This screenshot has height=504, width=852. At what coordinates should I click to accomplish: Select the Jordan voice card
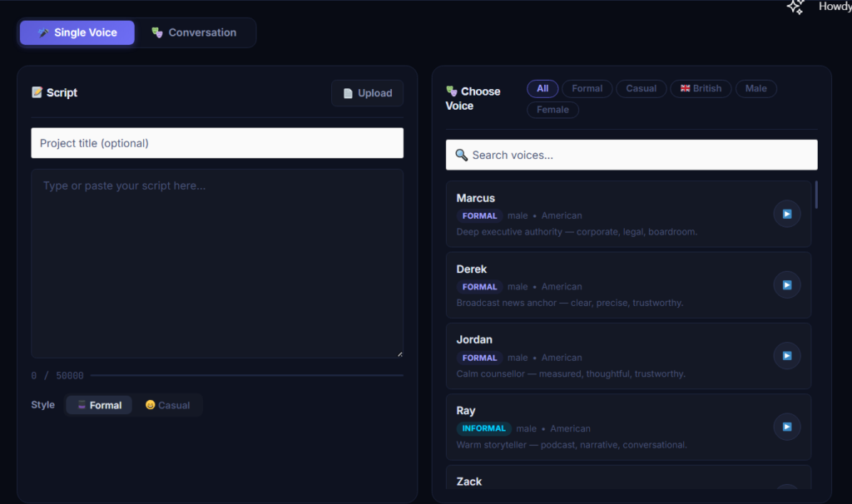(x=629, y=356)
